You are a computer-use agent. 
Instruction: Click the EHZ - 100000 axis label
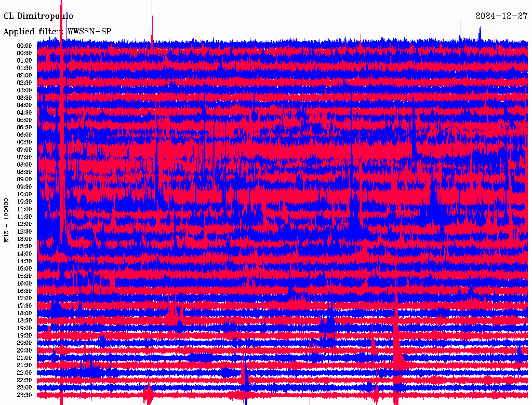(6, 221)
